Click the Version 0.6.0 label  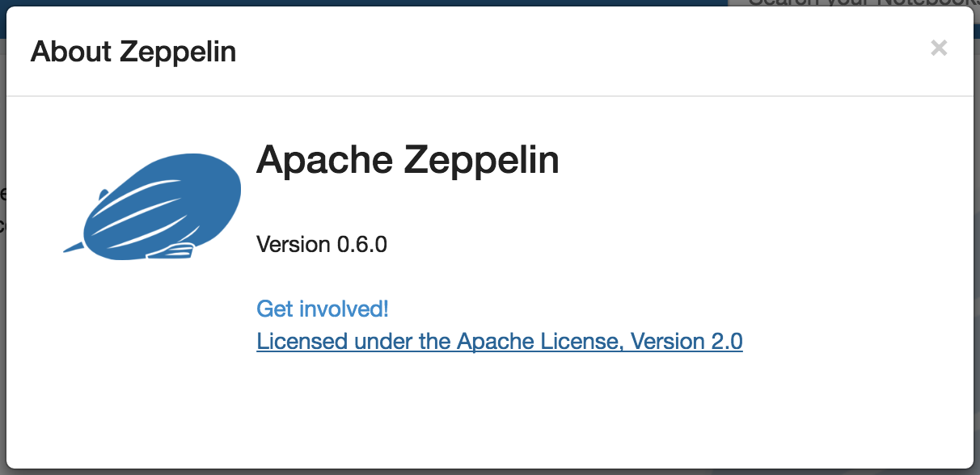(x=322, y=244)
